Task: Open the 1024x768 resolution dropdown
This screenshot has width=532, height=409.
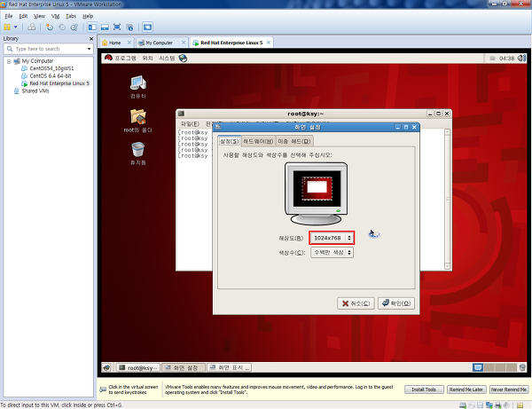Action: click(332, 238)
